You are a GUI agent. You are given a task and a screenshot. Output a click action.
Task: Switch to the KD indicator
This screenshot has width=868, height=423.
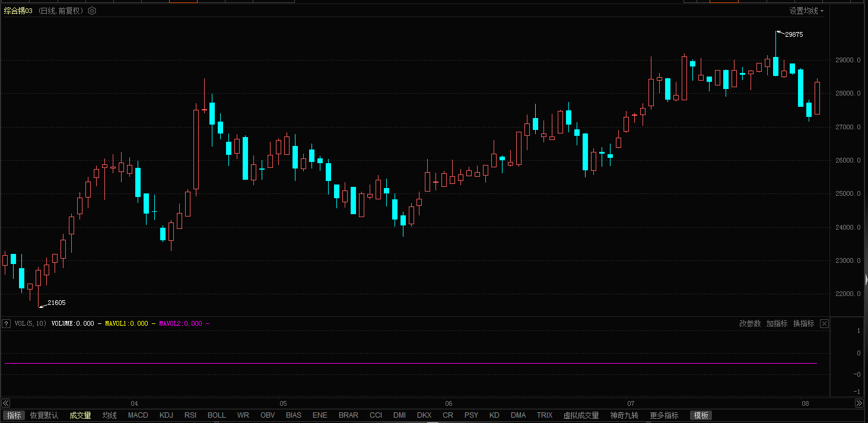pyautogui.click(x=494, y=415)
